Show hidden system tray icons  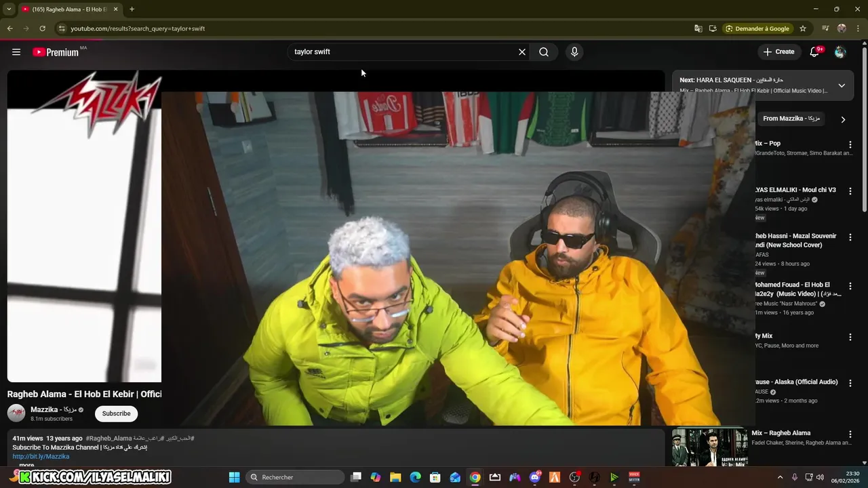(x=780, y=477)
